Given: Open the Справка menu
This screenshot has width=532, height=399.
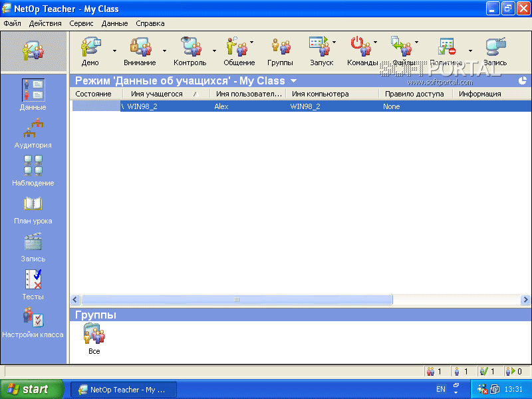Looking at the screenshot, I should point(150,23).
